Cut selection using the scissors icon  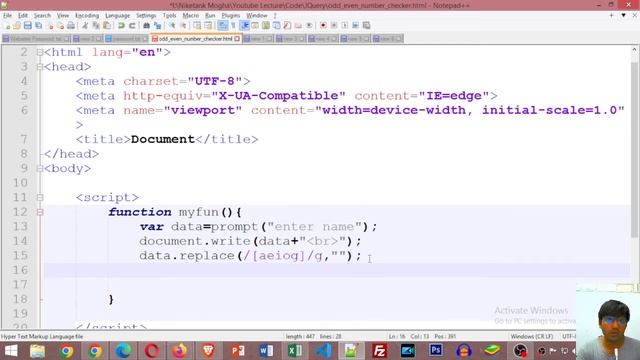(x=84, y=26)
